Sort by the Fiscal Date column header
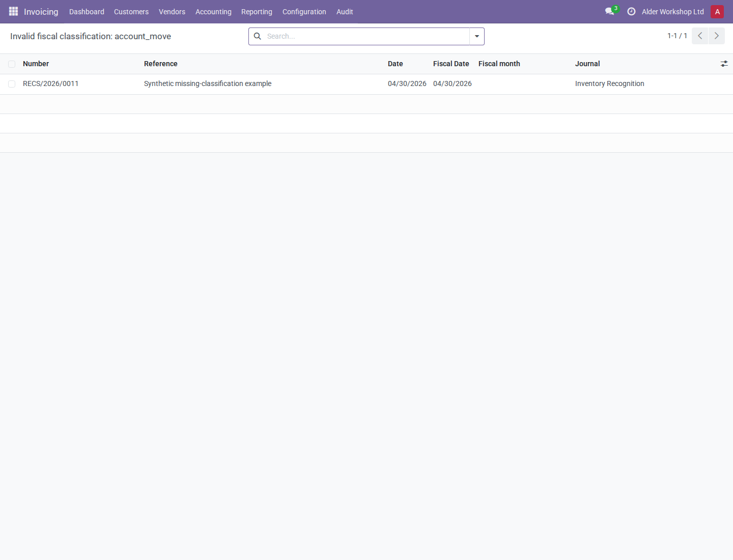This screenshot has width=733, height=560. tap(451, 64)
